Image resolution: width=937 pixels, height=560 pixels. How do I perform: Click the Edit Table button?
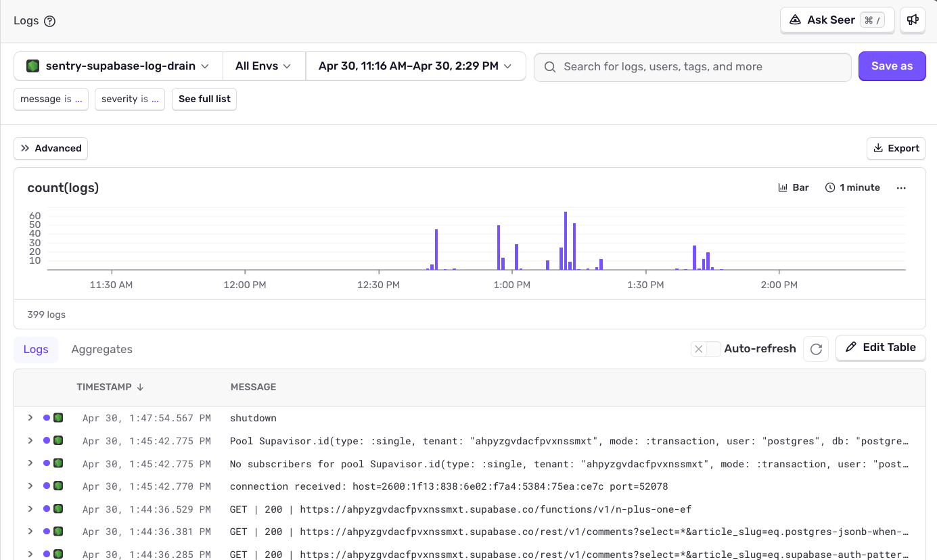click(x=881, y=348)
